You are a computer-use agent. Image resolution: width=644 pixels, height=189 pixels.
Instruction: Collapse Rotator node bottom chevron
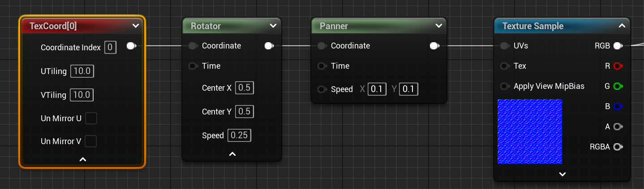pos(232,154)
